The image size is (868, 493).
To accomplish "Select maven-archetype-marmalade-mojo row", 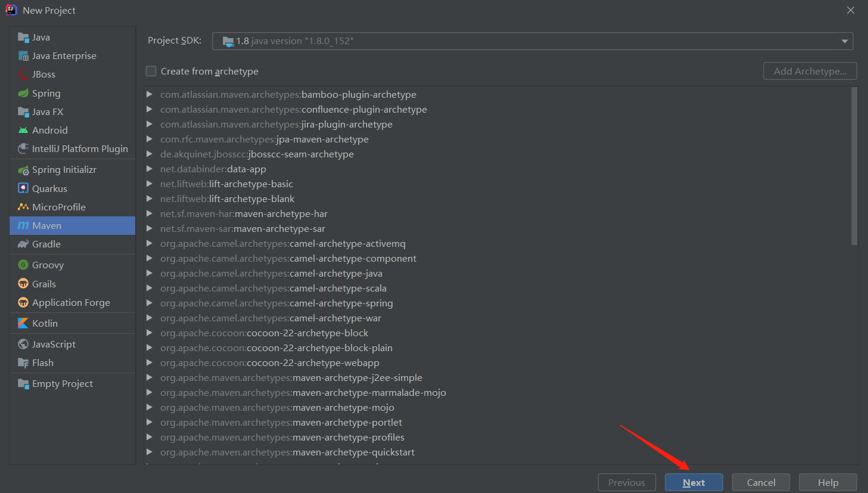I will click(x=497, y=392).
